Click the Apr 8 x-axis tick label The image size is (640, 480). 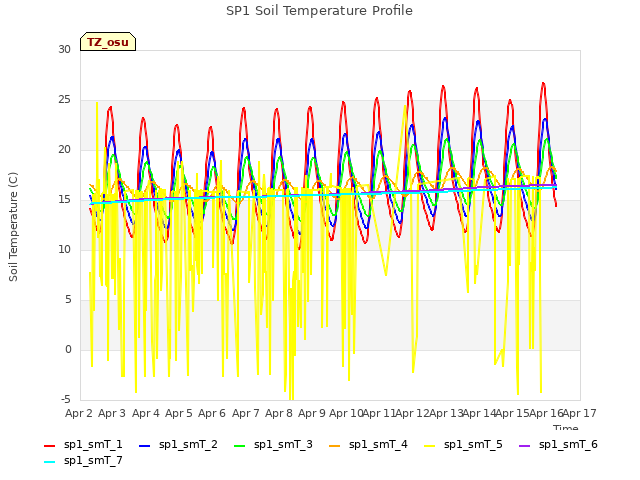click(x=279, y=413)
